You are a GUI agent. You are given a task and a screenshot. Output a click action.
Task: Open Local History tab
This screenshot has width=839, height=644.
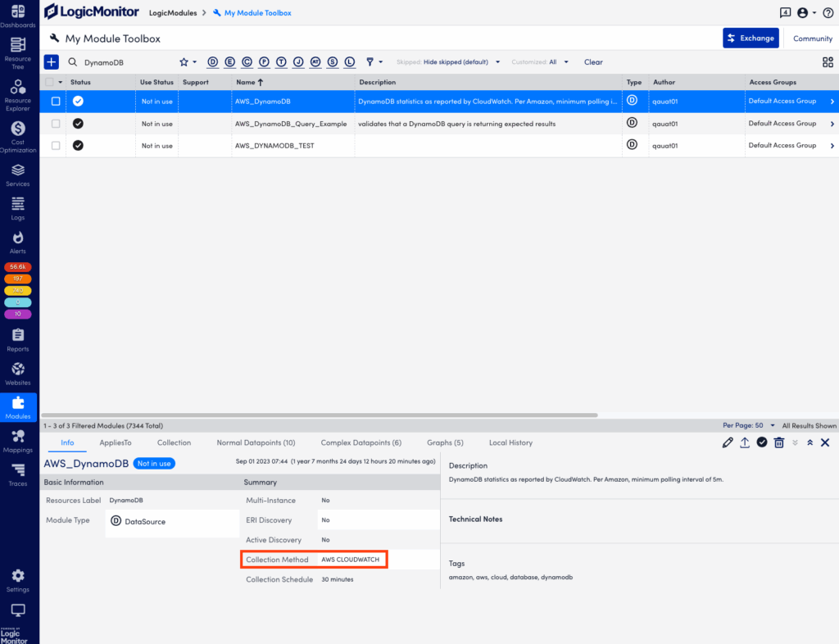pyautogui.click(x=510, y=443)
